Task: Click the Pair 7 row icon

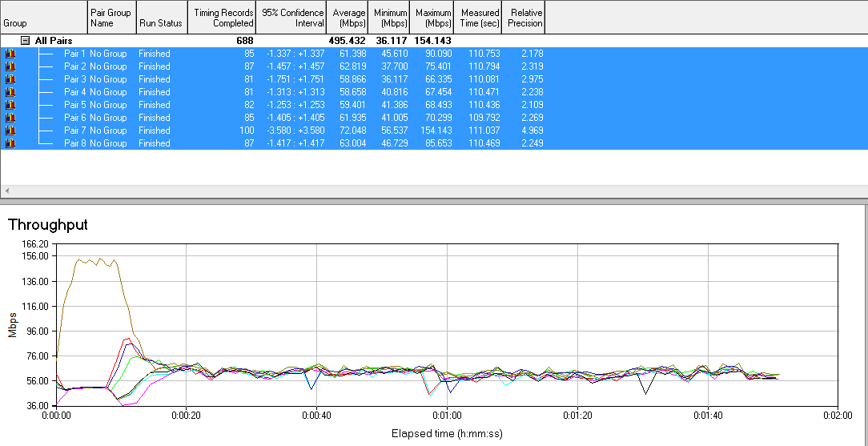Action: click(x=10, y=131)
